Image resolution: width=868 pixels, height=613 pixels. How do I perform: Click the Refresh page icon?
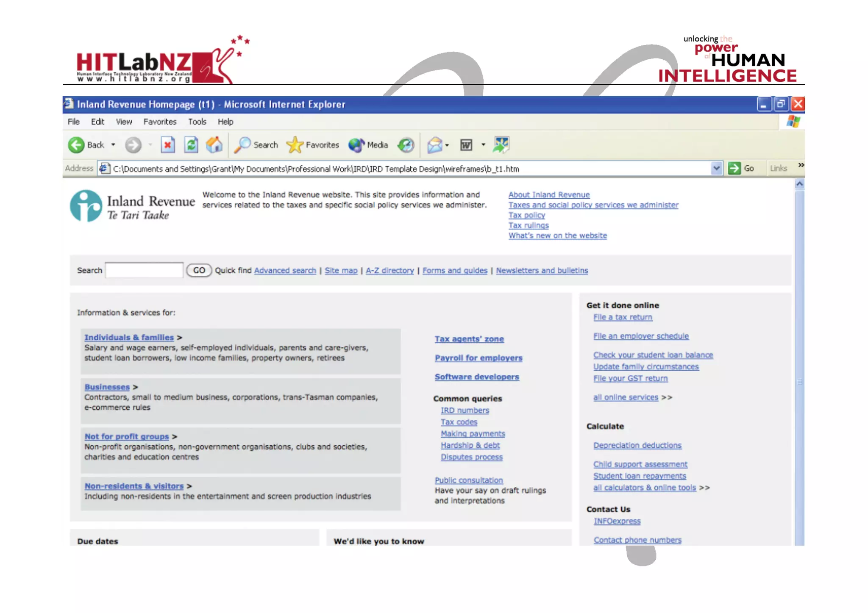click(x=191, y=145)
